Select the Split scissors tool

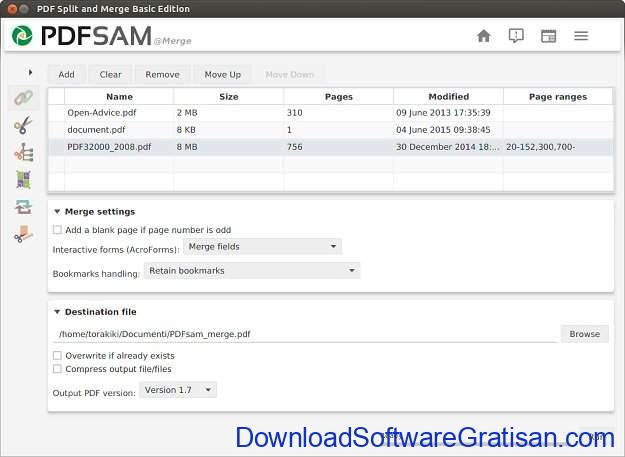point(23,125)
